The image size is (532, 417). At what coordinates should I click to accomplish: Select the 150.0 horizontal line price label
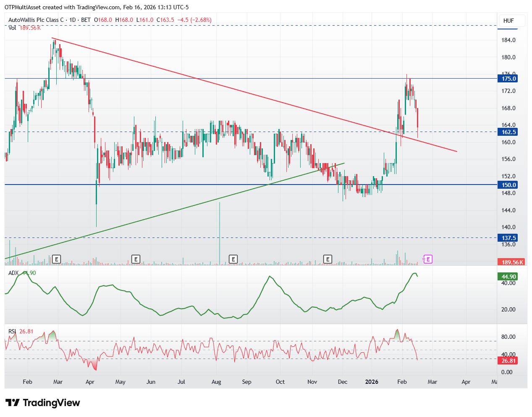tap(508, 185)
